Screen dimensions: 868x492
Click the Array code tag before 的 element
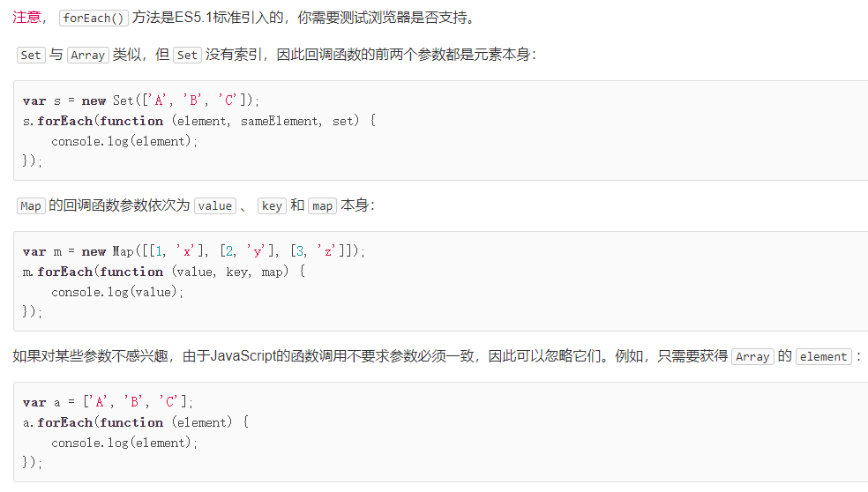[x=752, y=356]
